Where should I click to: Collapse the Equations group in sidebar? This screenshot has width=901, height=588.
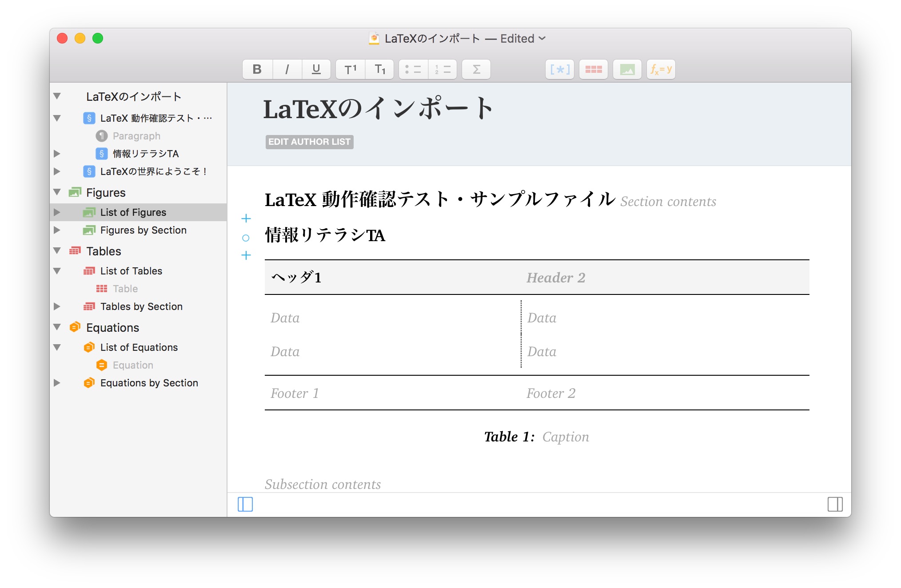click(x=57, y=327)
